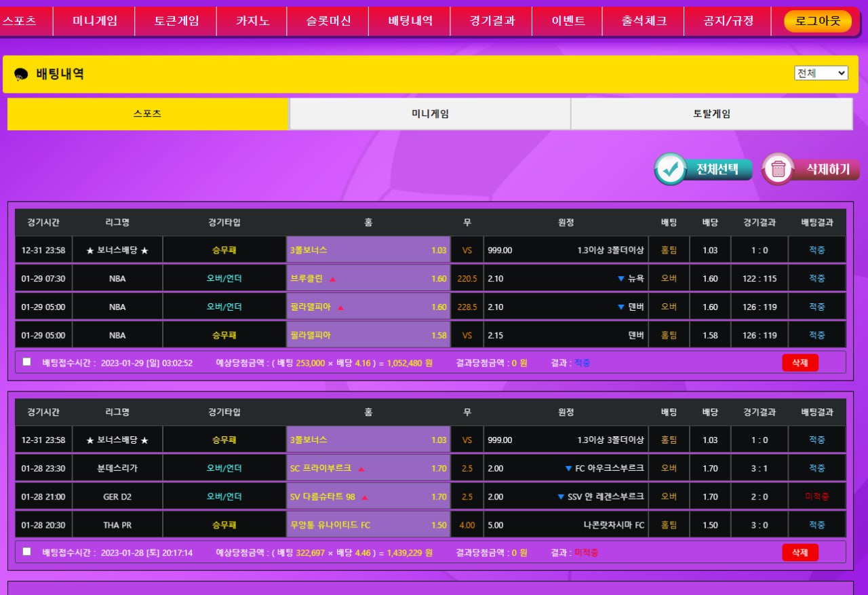Open the 미니게임 tab in betting history
Screen dimensions: 868x595
click(430, 114)
